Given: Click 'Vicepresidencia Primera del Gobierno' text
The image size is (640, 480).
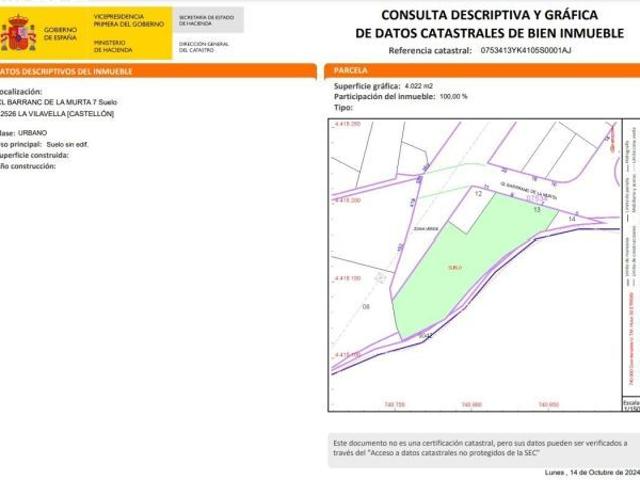Looking at the screenshot, I should (x=129, y=20).
